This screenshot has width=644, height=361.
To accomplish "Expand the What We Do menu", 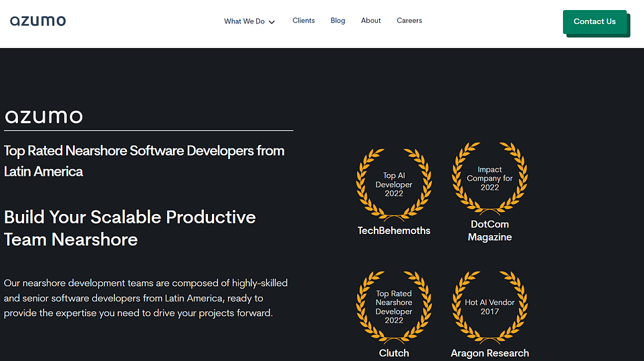I will click(249, 21).
